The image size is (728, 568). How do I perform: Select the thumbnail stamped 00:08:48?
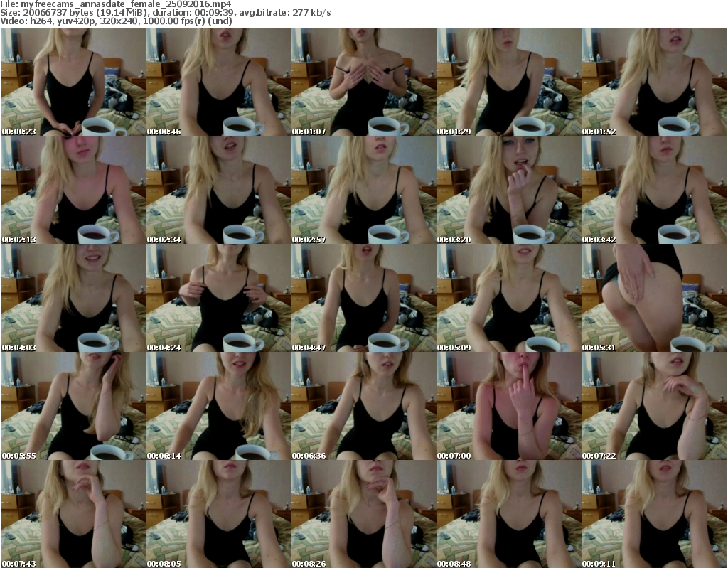tap(509, 514)
